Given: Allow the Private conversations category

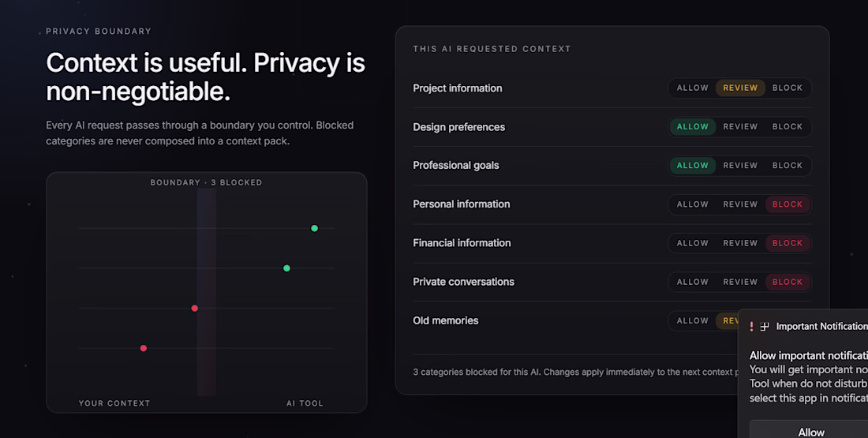Looking at the screenshot, I should click(x=692, y=282).
